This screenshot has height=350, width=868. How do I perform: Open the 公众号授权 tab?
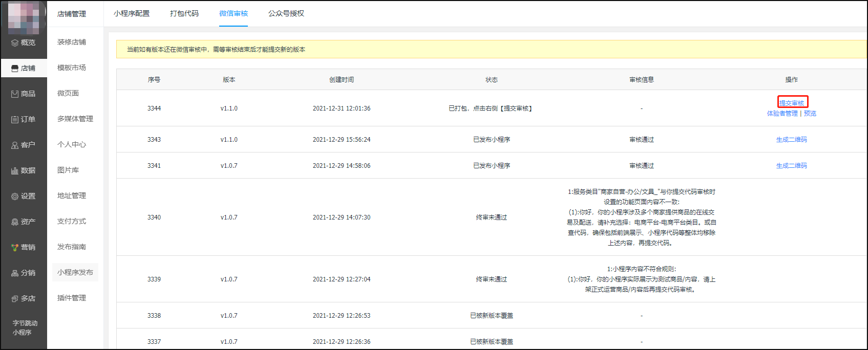click(286, 13)
